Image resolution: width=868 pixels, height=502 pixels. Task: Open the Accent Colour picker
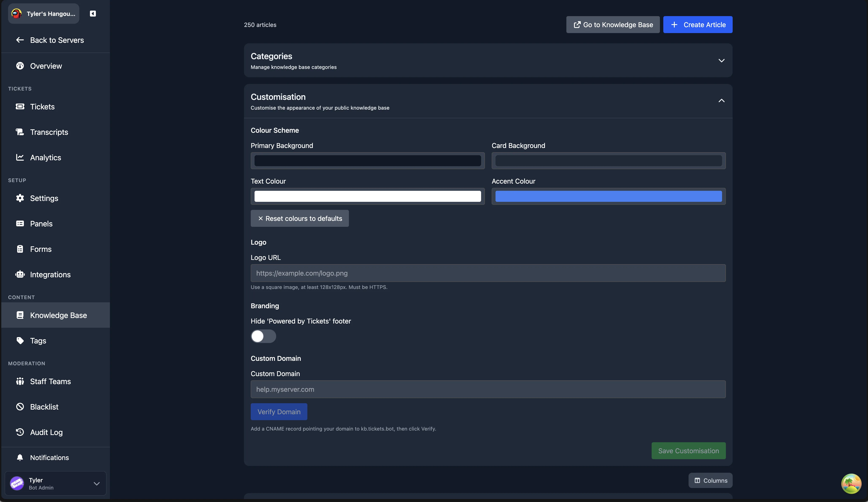[608, 196]
